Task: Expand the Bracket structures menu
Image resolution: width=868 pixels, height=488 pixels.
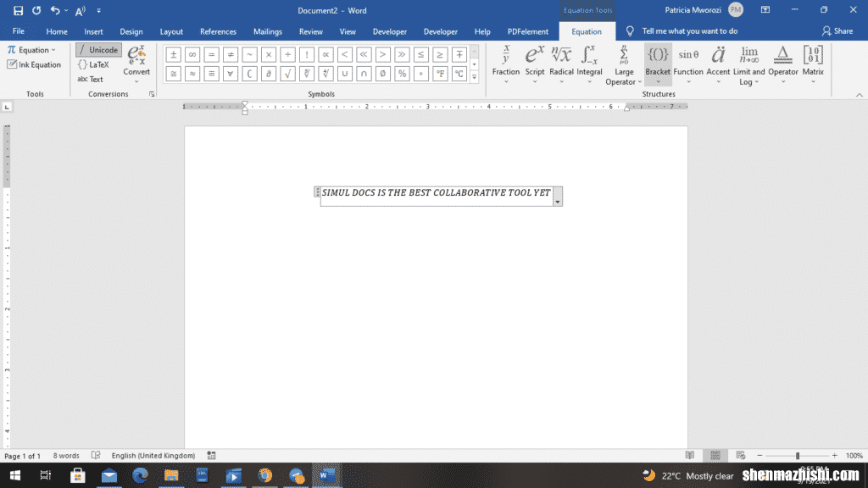Action: pos(658,64)
